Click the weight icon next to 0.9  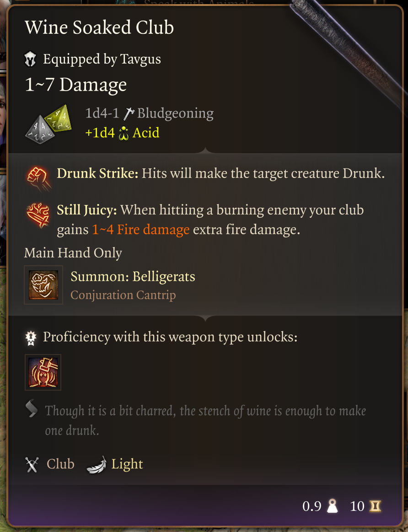[x=332, y=506]
